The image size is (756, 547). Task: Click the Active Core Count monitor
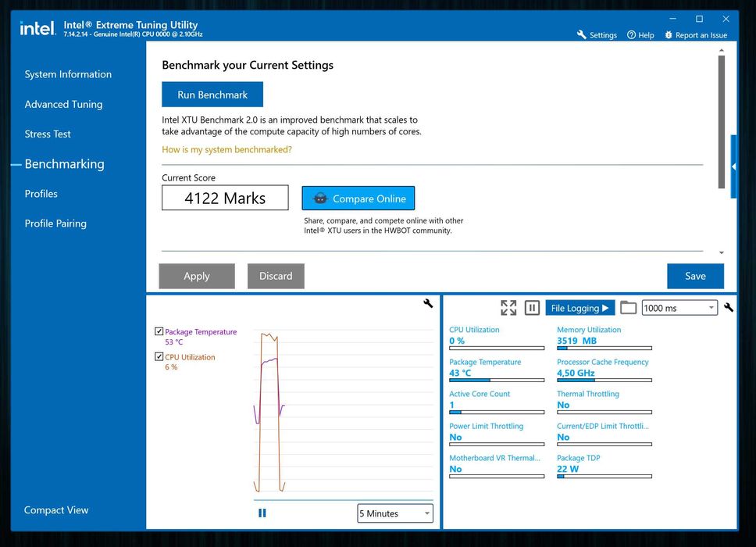tap(497, 402)
